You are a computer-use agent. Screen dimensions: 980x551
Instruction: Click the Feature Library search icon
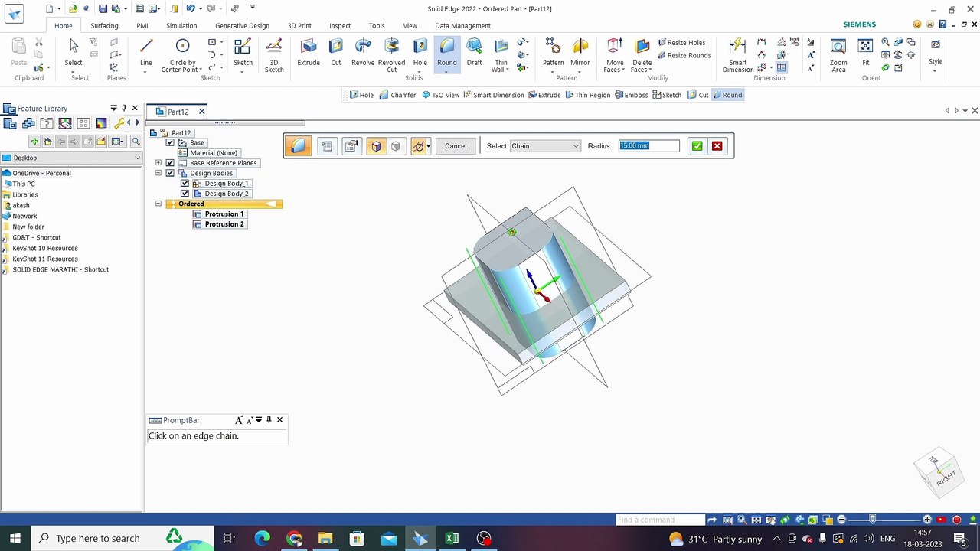[136, 142]
